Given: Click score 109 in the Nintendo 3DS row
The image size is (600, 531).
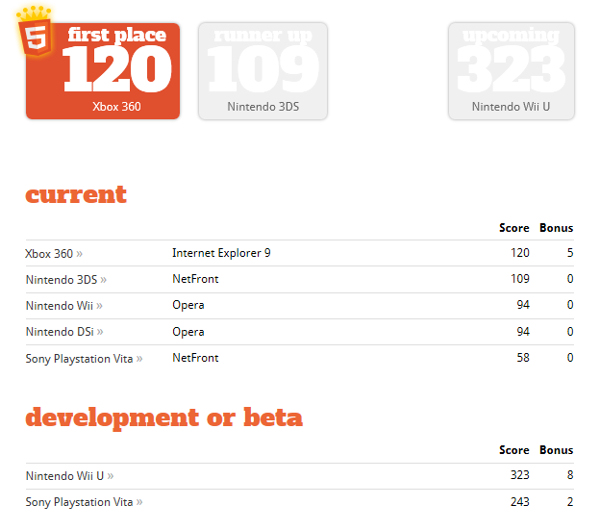Looking at the screenshot, I should pyautogui.click(x=520, y=279).
